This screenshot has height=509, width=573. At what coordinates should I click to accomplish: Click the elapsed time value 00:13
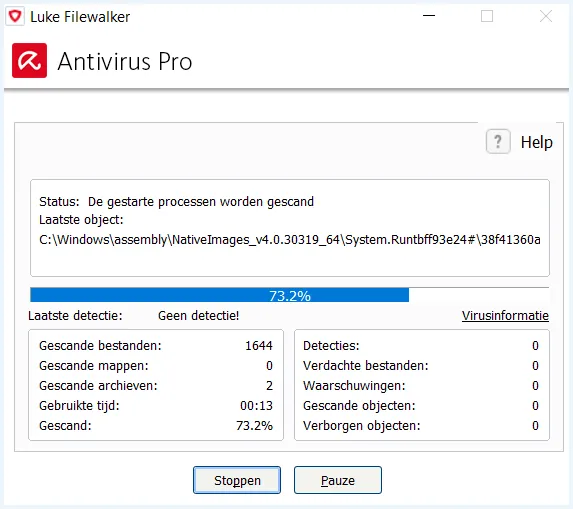(x=256, y=406)
